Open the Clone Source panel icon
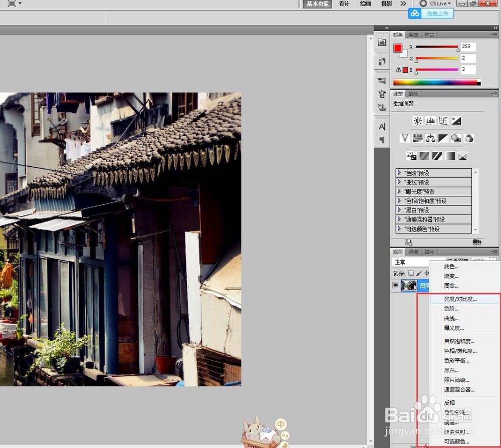501x448 pixels. click(x=382, y=107)
